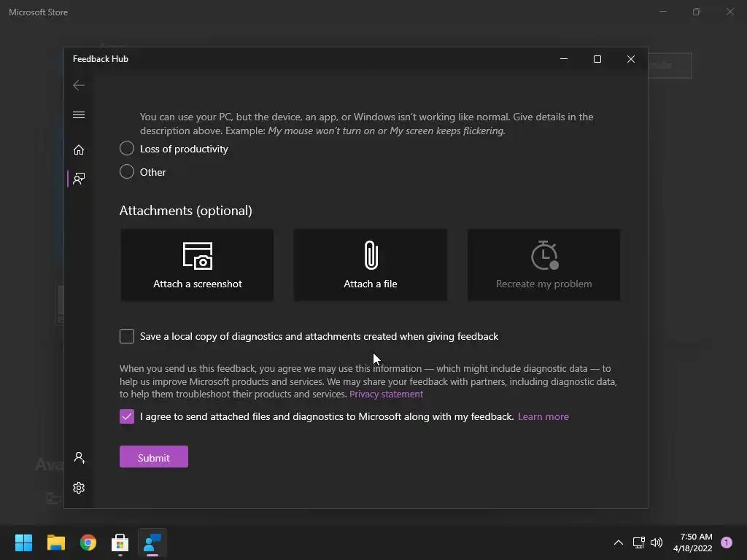Open the sign-in account icon

(79, 458)
